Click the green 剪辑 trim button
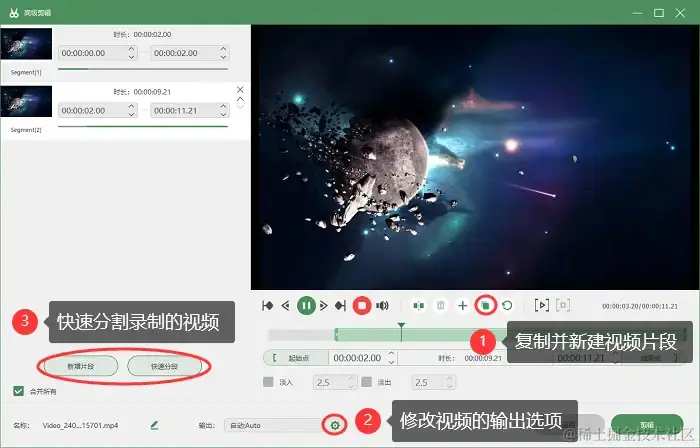 pyautogui.click(x=647, y=425)
